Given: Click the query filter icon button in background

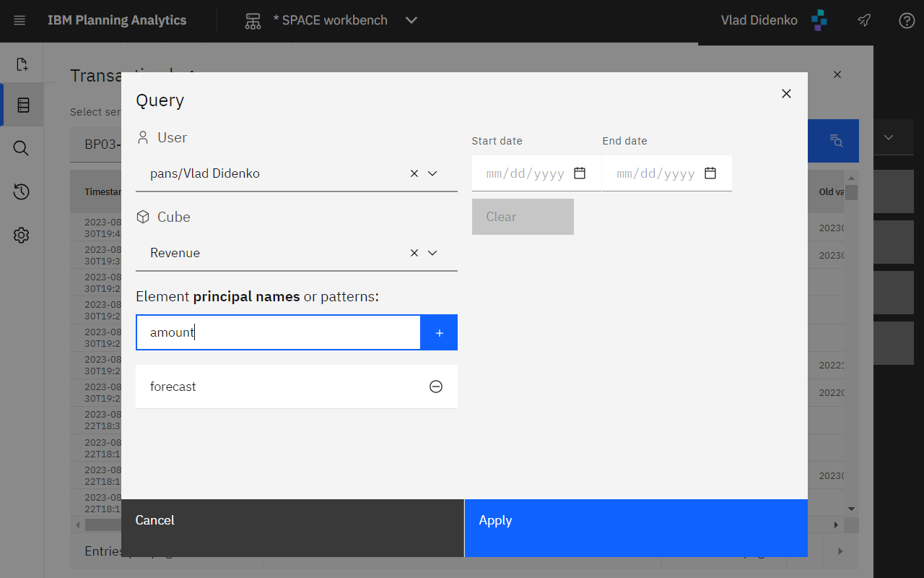Looking at the screenshot, I should click(837, 140).
